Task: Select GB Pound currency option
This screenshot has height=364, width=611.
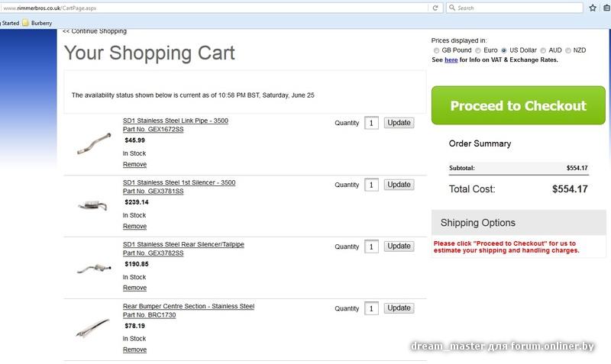Action: pyautogui.click(x=437, y=50)
